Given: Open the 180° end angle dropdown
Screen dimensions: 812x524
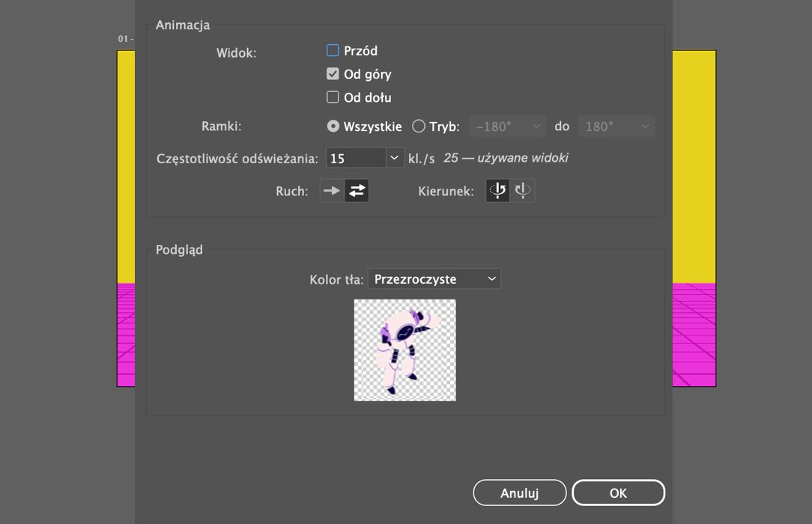Looking at the screenshot, I should (x=616, y=127).
